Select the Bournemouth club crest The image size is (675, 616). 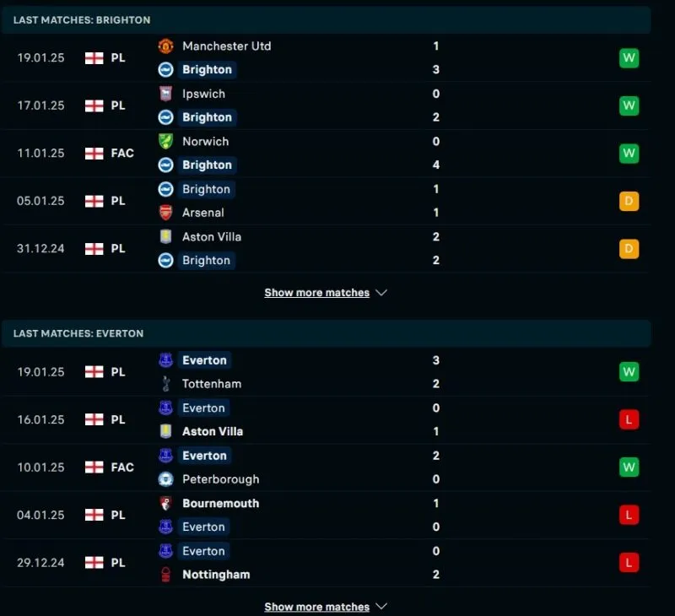point(165,503)
